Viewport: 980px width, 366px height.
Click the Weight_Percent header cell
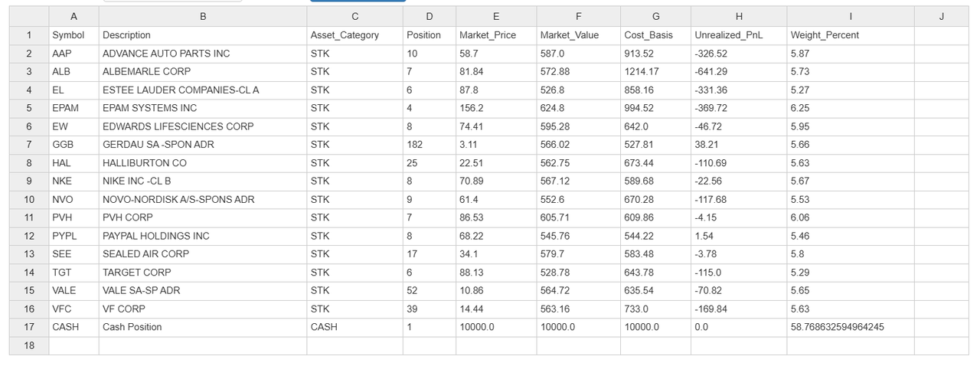[851, 35]
